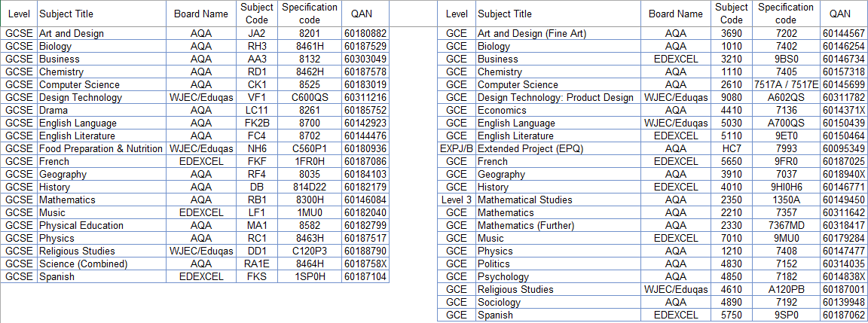The width and height of the screenshot is (868, 323).
Task: Select the specification code cell 1MU0
Action: (x=310, y=213)
